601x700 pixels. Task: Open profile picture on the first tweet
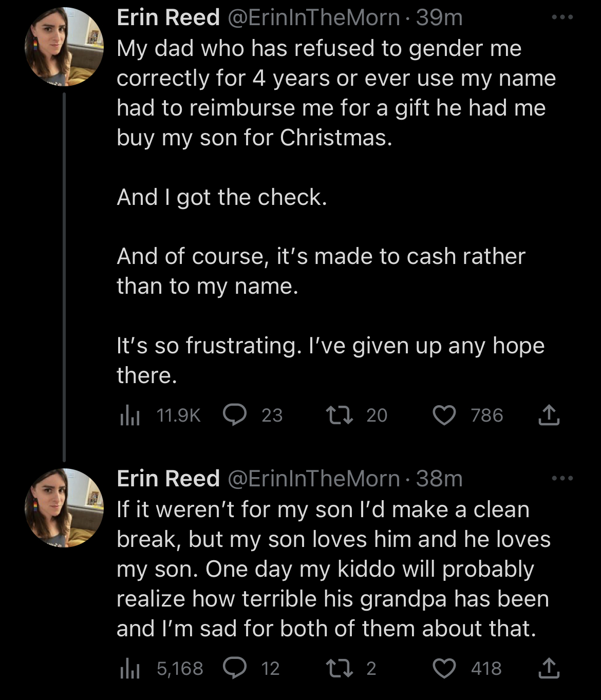(x=64, y=47)
